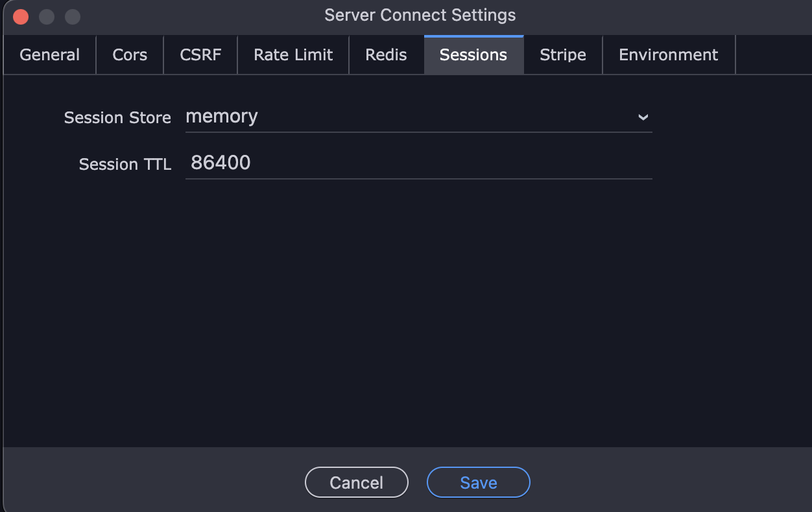812x512 pixels.
Task: Open the Cors tab
Action: (x=130, y=55)
